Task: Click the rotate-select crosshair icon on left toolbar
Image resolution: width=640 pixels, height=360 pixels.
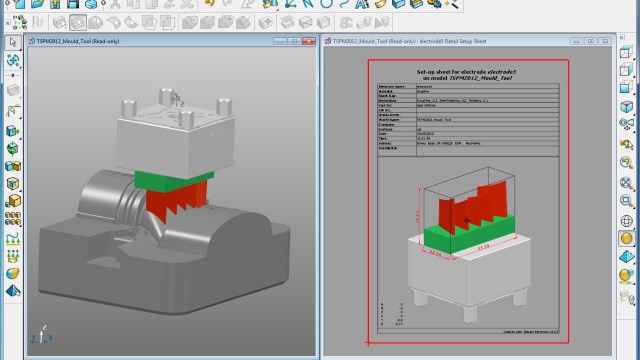Action: click(x=13, y=60)
